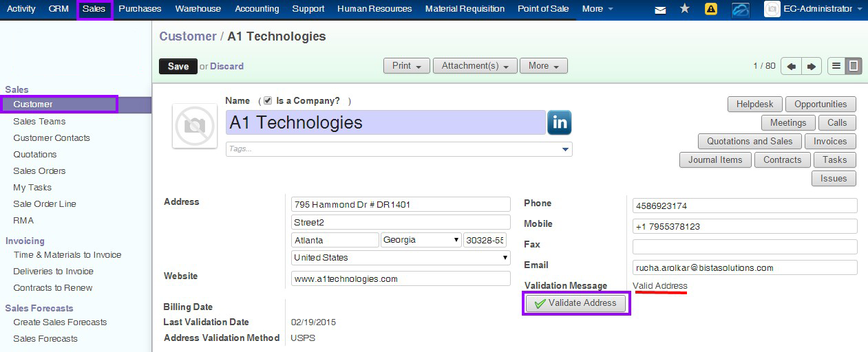Click the Discard link

point(226,67)
